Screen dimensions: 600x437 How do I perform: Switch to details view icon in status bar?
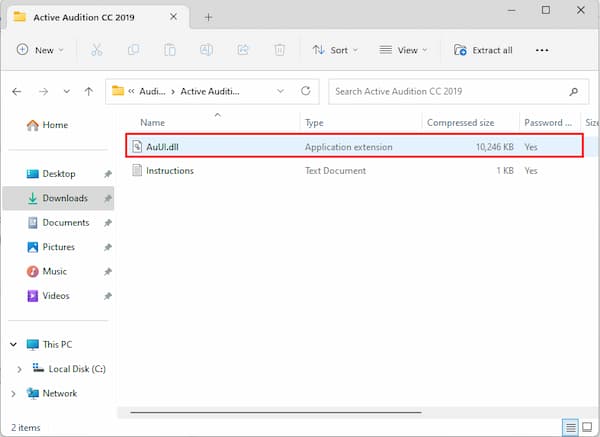coord(571,427)
